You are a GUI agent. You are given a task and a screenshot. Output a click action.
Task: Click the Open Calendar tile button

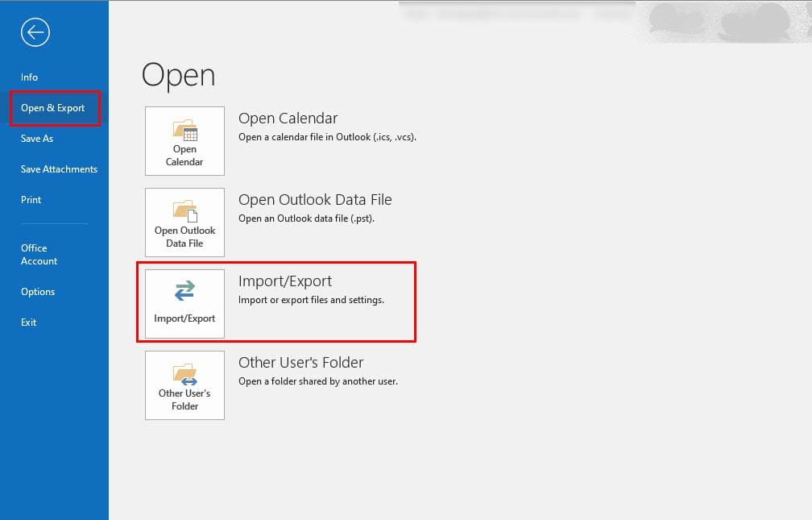[x=185, y=141]
